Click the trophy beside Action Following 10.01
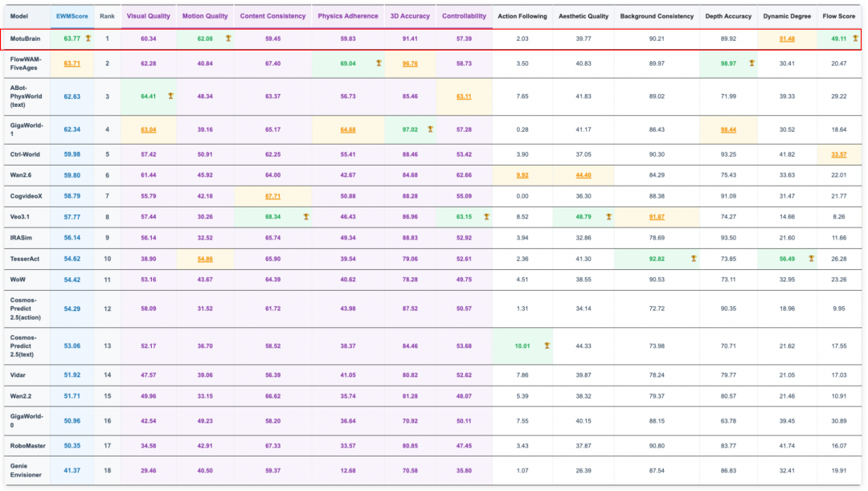868x491 pixels. click(x=547, y=346)
